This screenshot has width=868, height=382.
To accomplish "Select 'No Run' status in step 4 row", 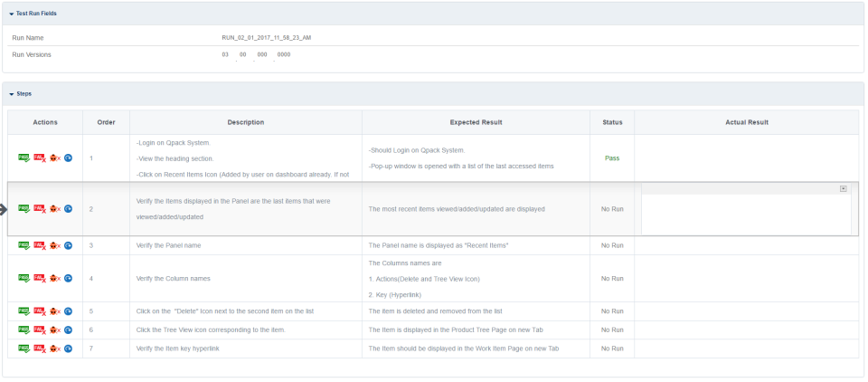I will [x=612, y=278].
